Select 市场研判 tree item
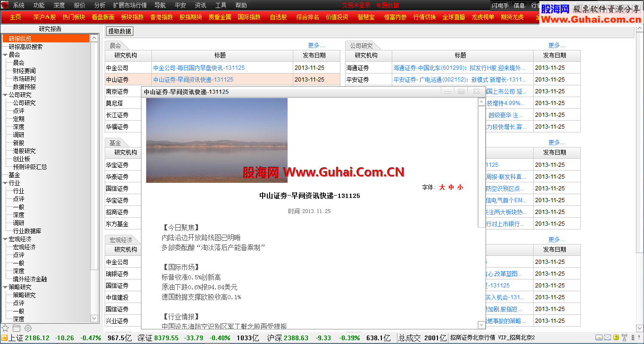This screenshot has width=644, height=344. 24,79
